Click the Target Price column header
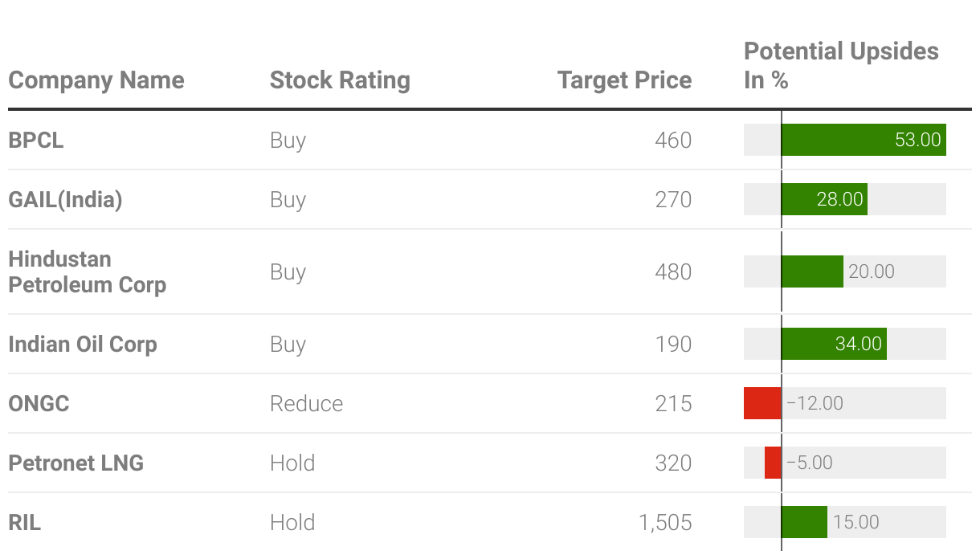This screenshot has height=559, width=980. point(624,80)
